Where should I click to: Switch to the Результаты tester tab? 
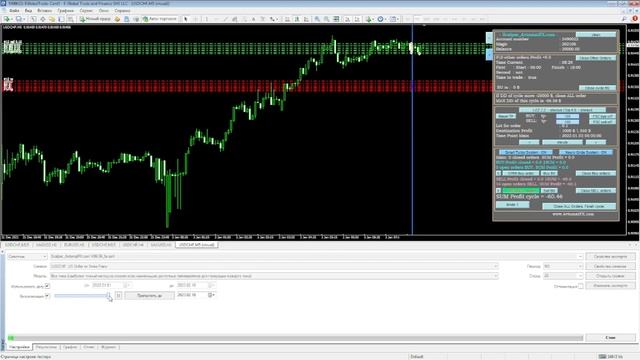point(46,347)
